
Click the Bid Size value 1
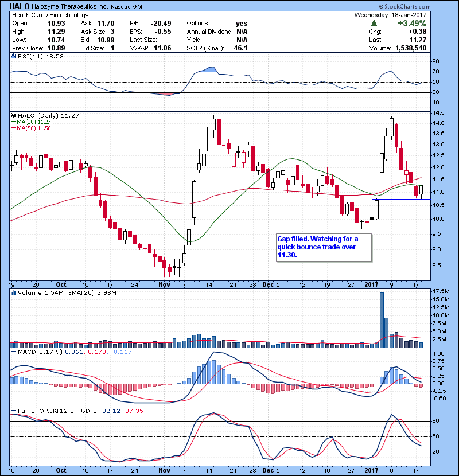tap(112, 48)
